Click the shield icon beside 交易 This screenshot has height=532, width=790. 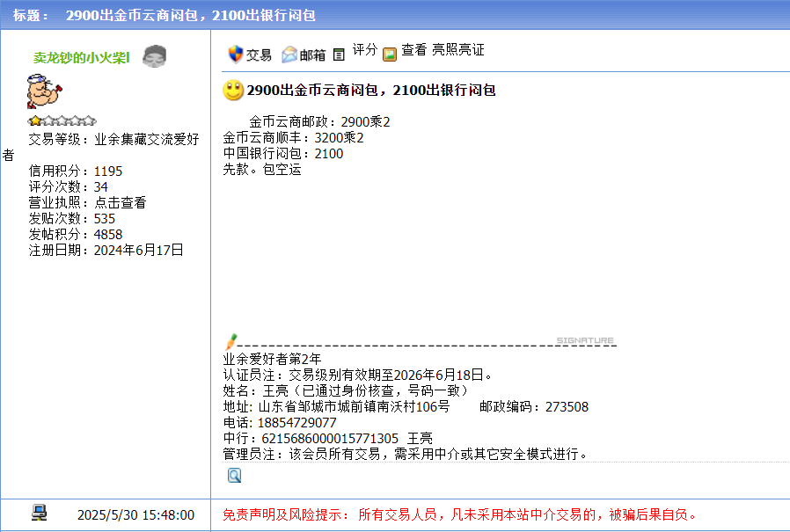(x=234, y=55)
